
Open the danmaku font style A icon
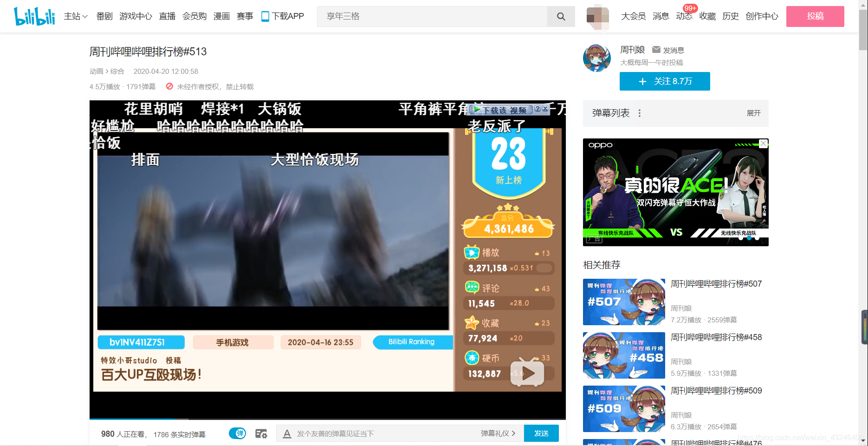pos(287,433)
